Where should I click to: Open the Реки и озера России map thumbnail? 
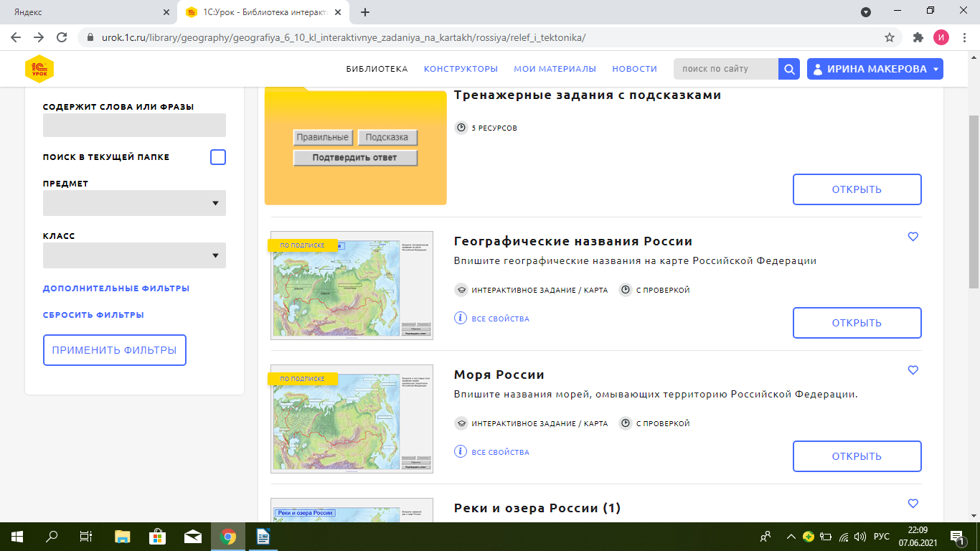(x=352, y=509)
